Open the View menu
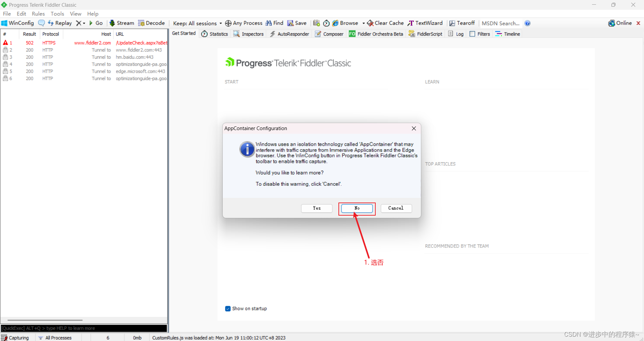Screen dimensions: 644x341 pos(75,14)
